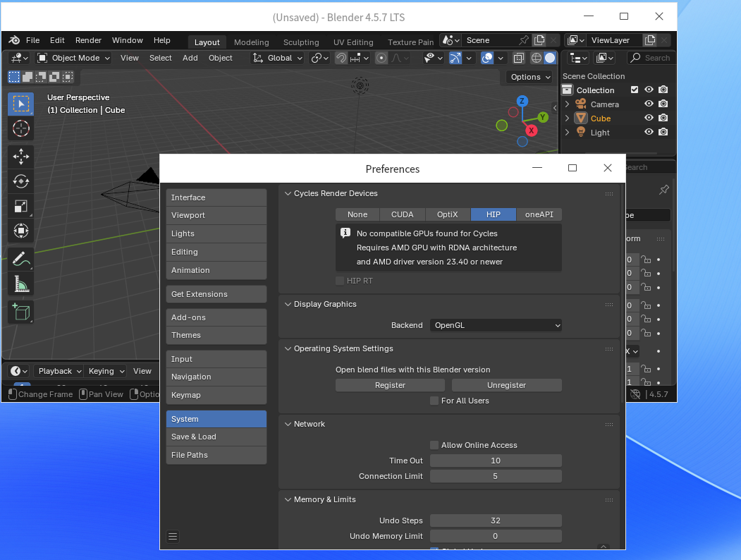
Task: Click the Add Cube tool
Action: point(20,311)
